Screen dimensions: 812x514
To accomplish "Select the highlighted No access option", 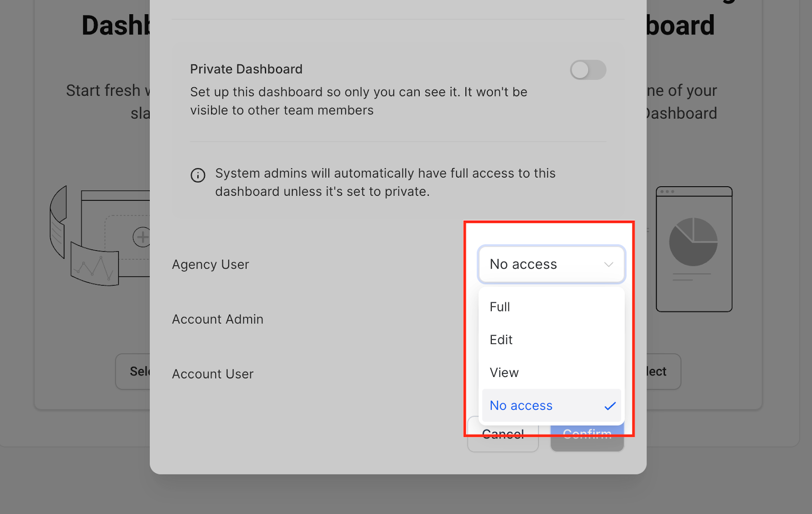I will click(521, 406).
